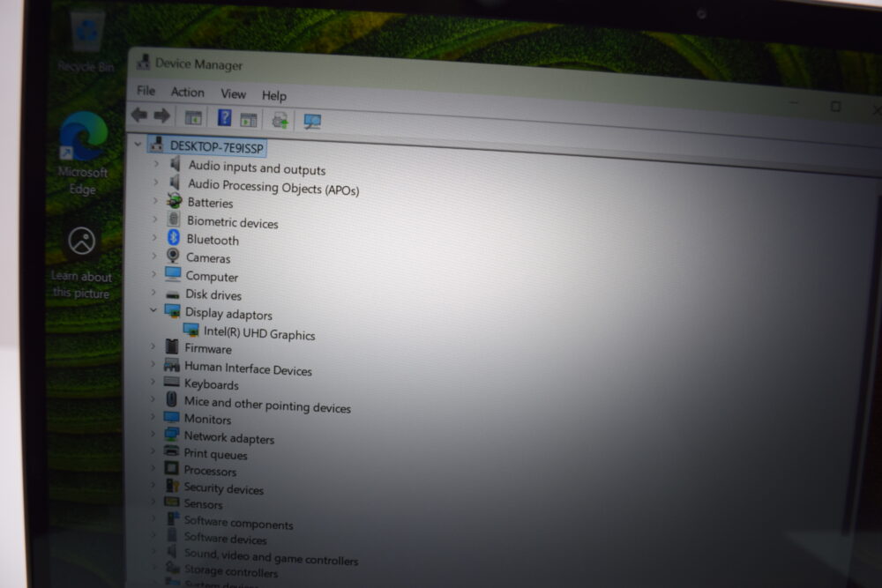Click the Firmware chip icon

point(172,346)
